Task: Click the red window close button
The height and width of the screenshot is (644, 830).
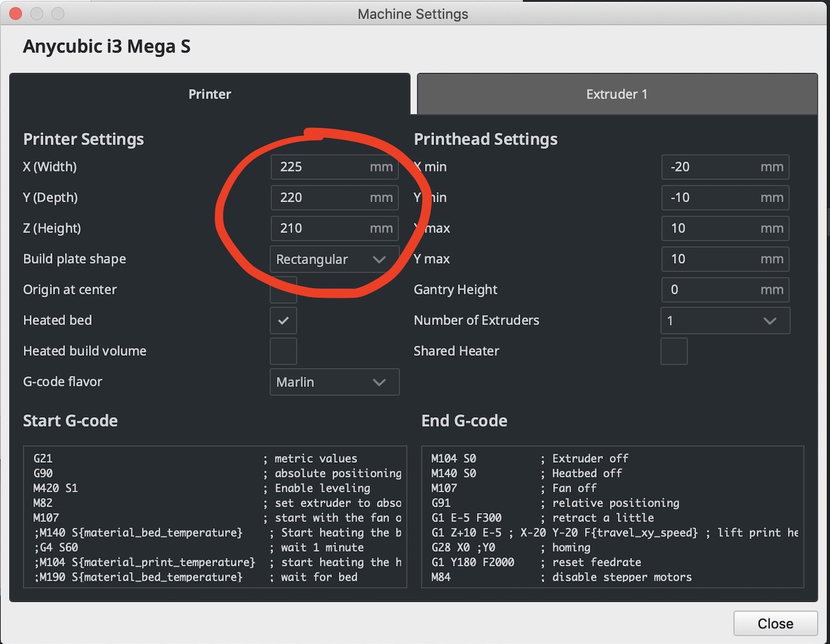Action: tap(16, 13)
